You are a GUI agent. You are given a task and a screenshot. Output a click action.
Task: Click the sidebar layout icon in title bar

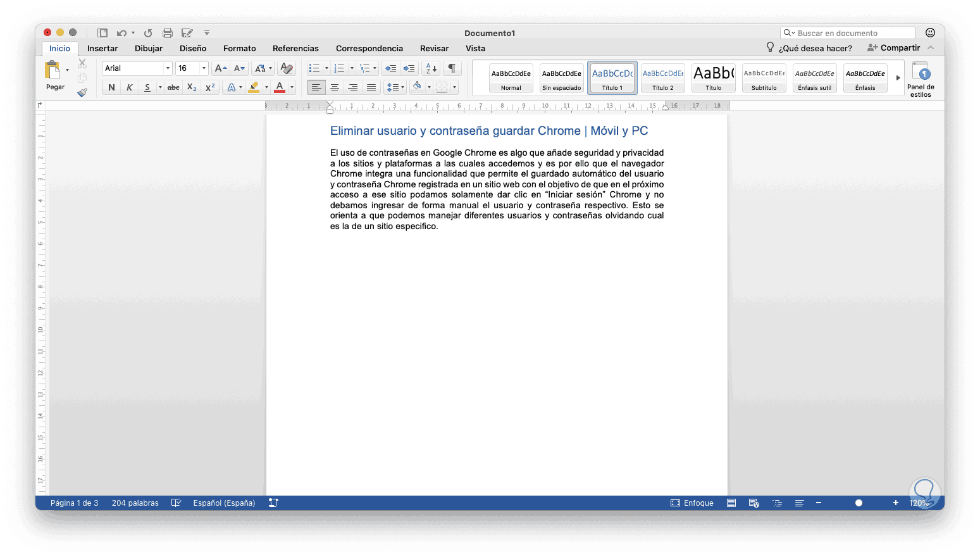pyautogui.click(x=102, y=33)
